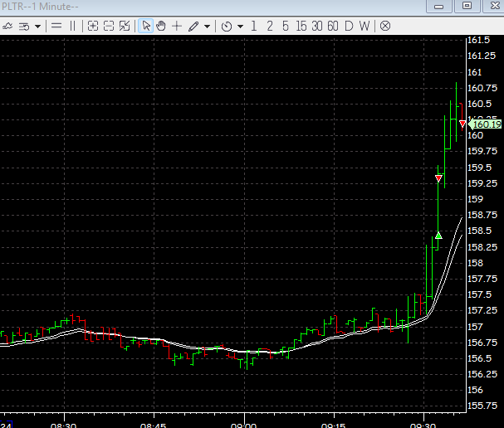Click the 160.19 current price label
504x428 pixels.
[x=486, y=124]
